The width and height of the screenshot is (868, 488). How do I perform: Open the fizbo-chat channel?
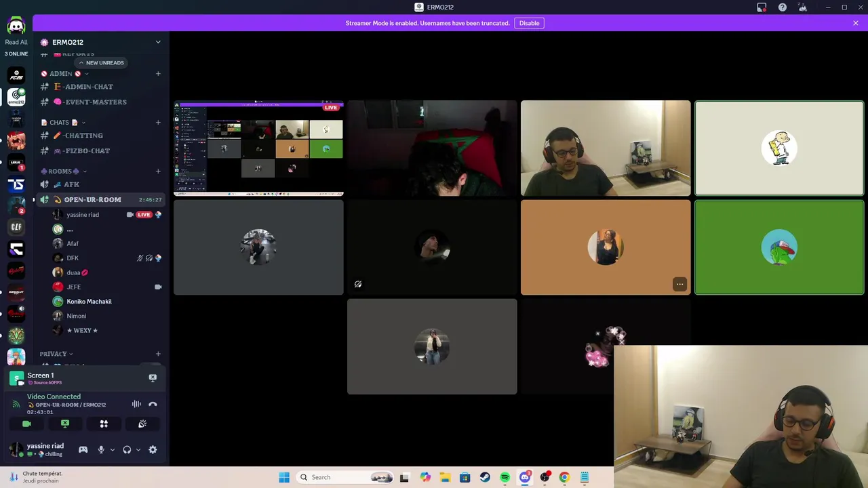pos(100,150)
